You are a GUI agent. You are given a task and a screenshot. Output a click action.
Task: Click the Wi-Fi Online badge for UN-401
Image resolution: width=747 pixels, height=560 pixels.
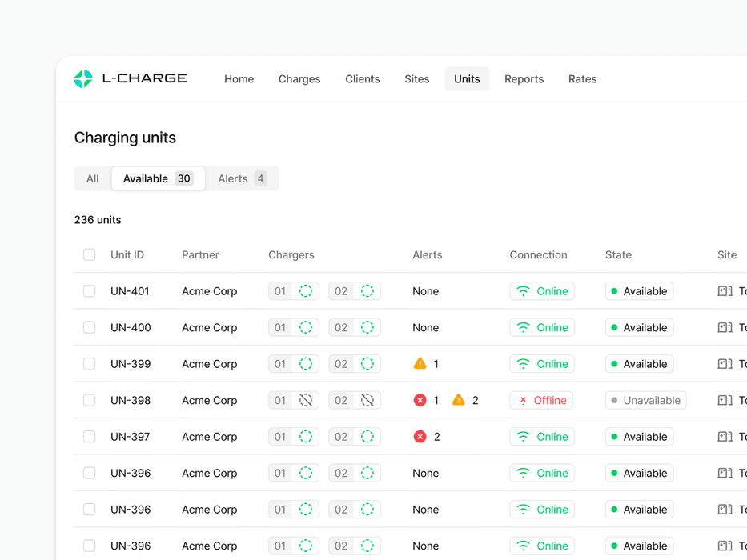pos(542,291)
